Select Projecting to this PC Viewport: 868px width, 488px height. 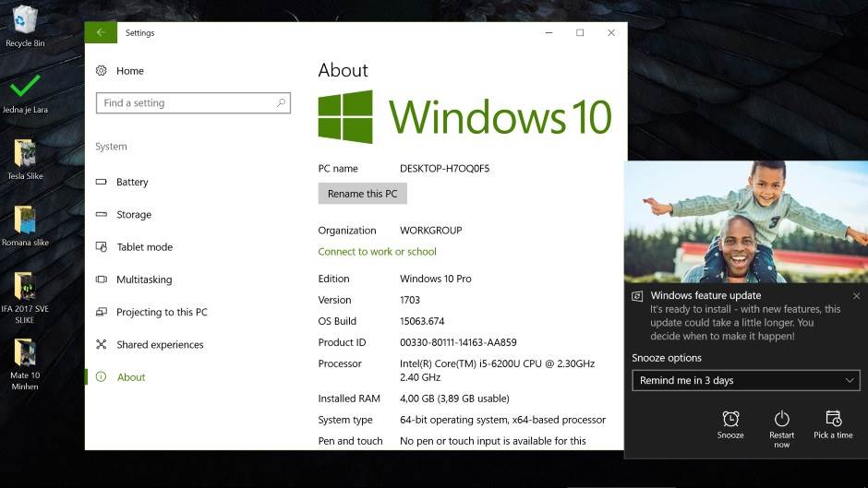pyautogui.click(x=162, y=313)
